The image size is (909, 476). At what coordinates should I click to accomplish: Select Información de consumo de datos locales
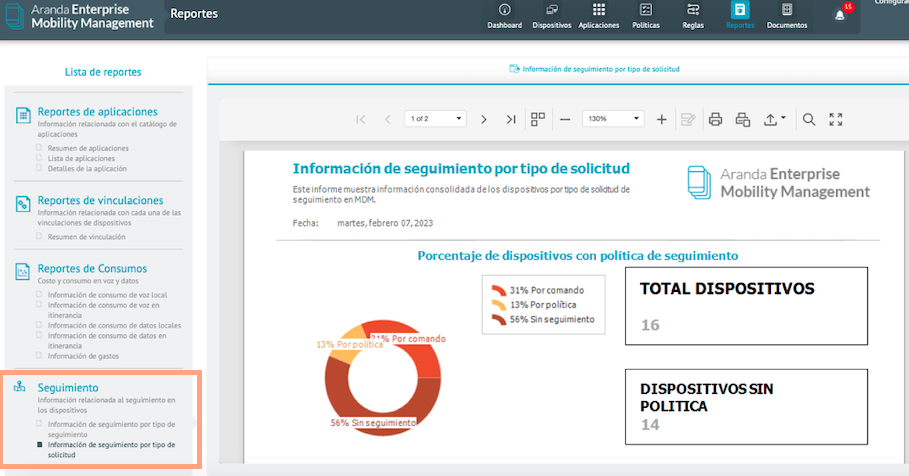(x=114, y=325)
